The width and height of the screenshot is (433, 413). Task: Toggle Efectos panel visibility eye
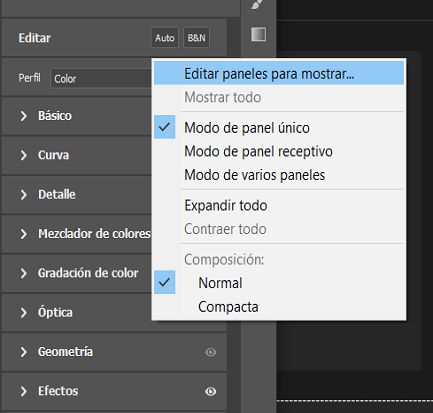pos(210,391)
